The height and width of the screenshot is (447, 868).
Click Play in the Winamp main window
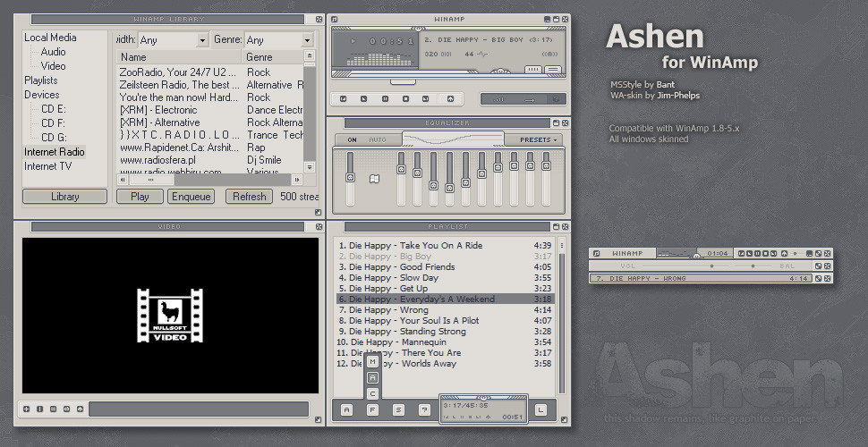point(363,99)
